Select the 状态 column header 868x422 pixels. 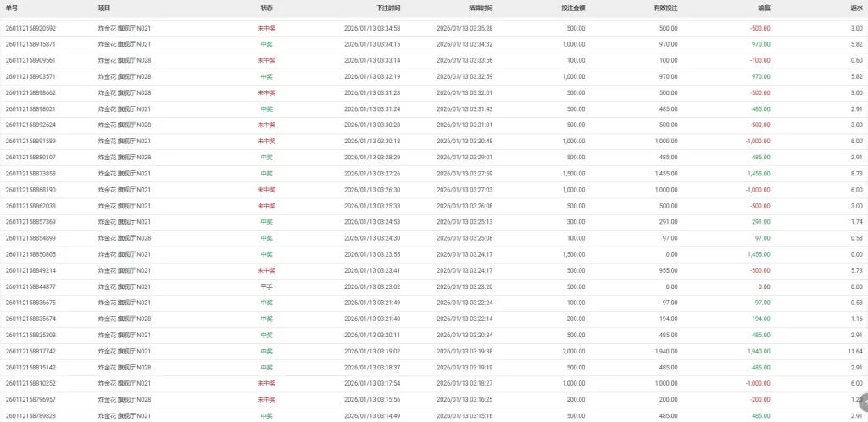[x=266, y=7]
